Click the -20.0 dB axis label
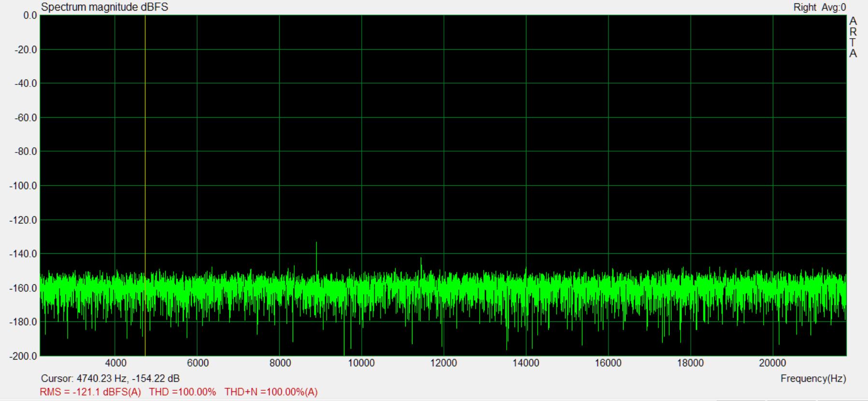The image size is (868, 401). tap(25, 50)
